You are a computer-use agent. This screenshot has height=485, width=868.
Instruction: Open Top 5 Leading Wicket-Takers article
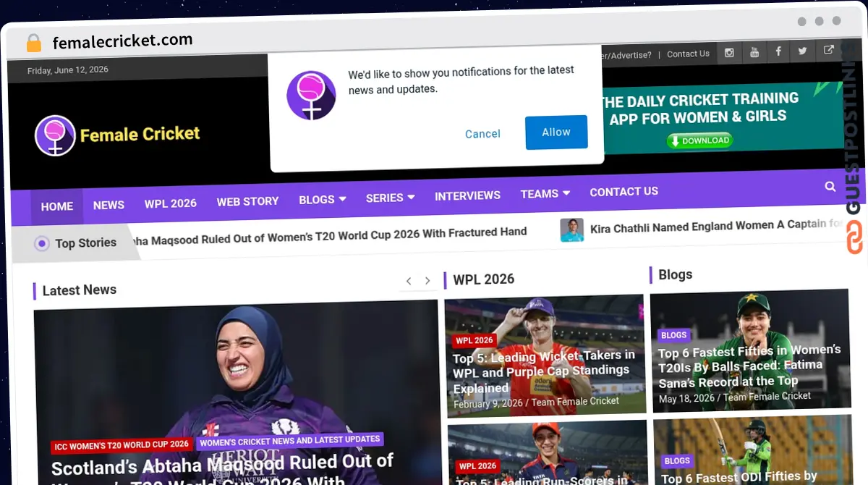click(544, 371)
